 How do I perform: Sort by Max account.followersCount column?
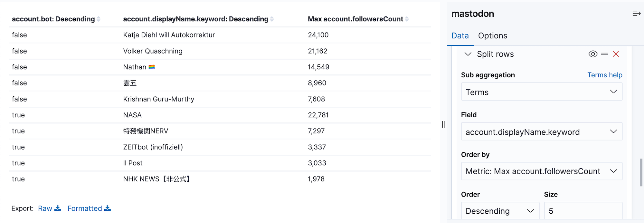click(x=408, y=19)
